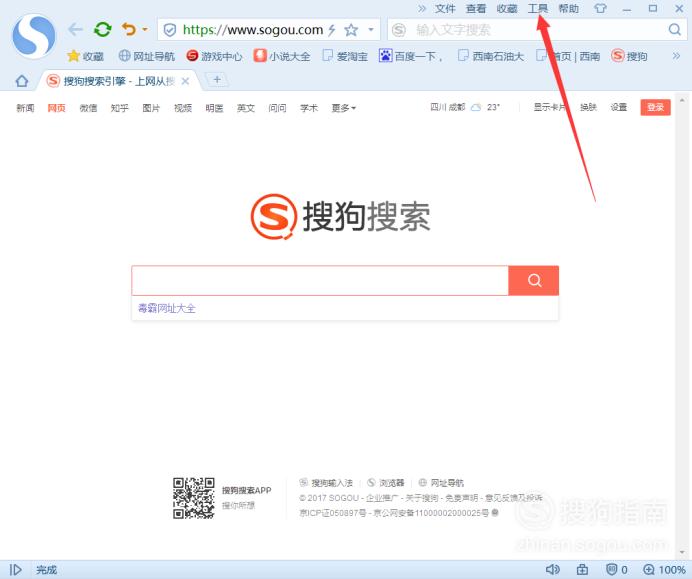Click 问问 in page navigation

click(x=278, y=108)
